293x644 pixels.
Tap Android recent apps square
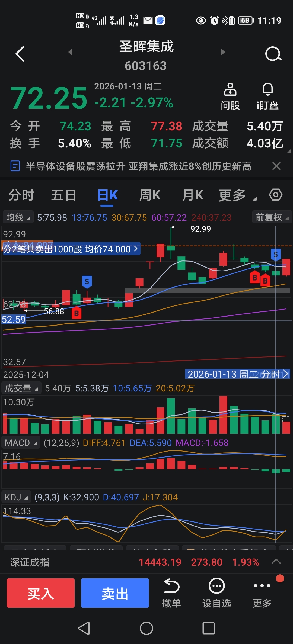coord(209,628)
